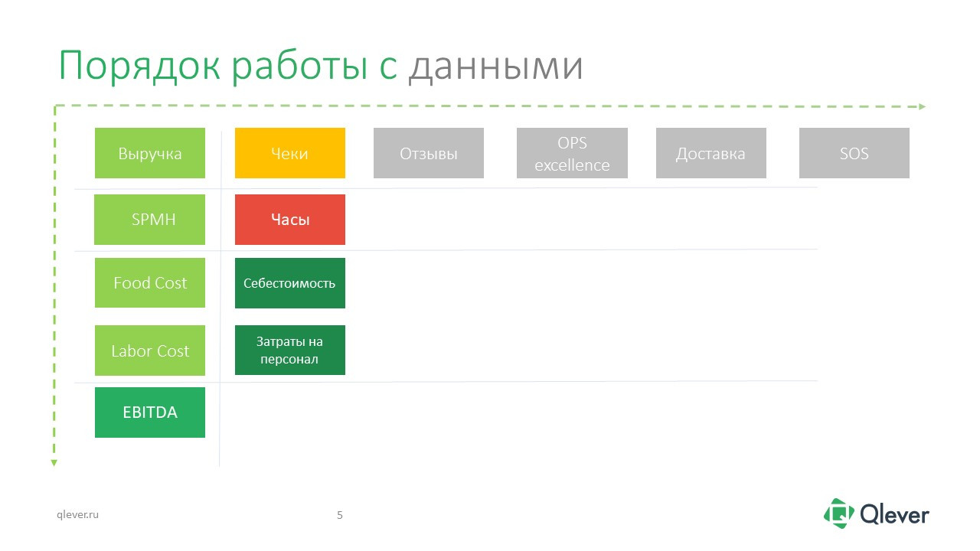Viewport: 980px width, 551px height.
Task: Click the gray Отзывы box
Action: pos(429,153)
